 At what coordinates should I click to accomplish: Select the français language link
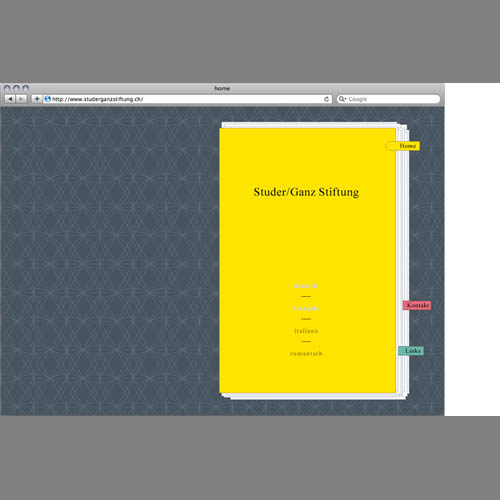tap(306, 309)
